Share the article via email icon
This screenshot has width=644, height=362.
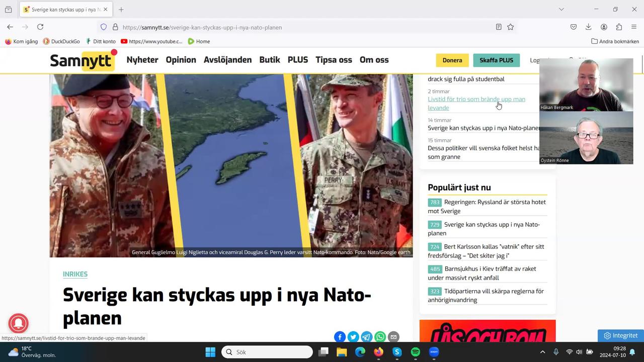pyautogui.click(x=394, y=337)
